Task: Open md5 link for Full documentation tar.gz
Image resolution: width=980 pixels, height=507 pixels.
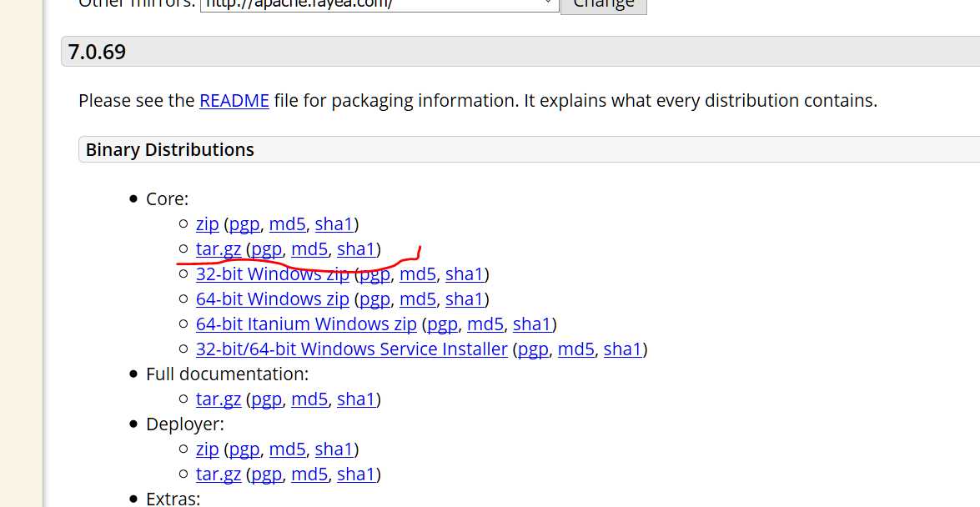Action: point(309,399)
